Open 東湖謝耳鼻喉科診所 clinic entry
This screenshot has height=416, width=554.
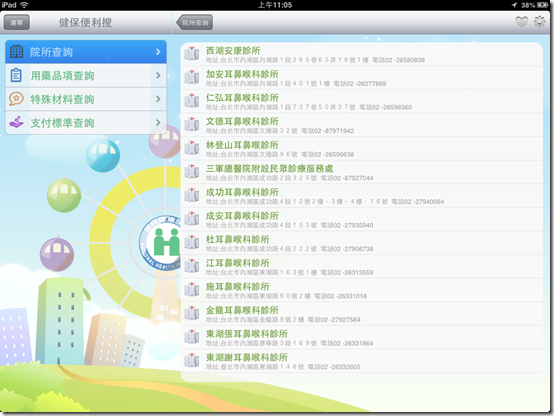pyautogui.click(x=362, y=361)
